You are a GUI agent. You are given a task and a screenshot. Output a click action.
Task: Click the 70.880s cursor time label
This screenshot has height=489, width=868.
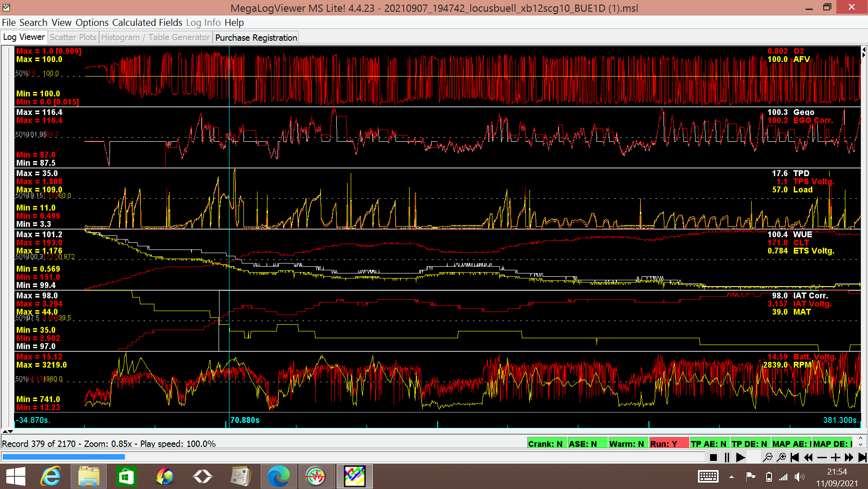coord(245,420)
